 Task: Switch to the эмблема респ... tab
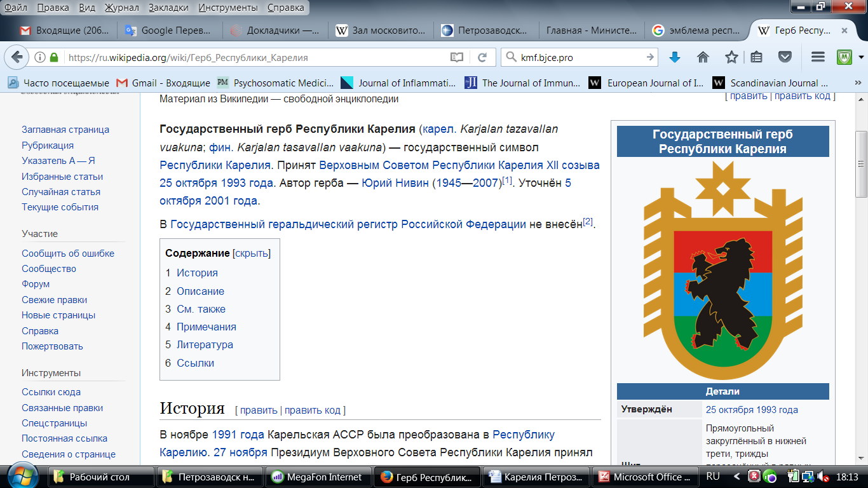[698, 30]
